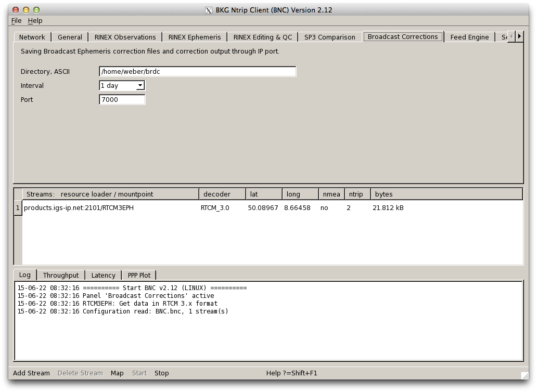
Task: View the PPP Plot tab
Action: coord(139,276)
